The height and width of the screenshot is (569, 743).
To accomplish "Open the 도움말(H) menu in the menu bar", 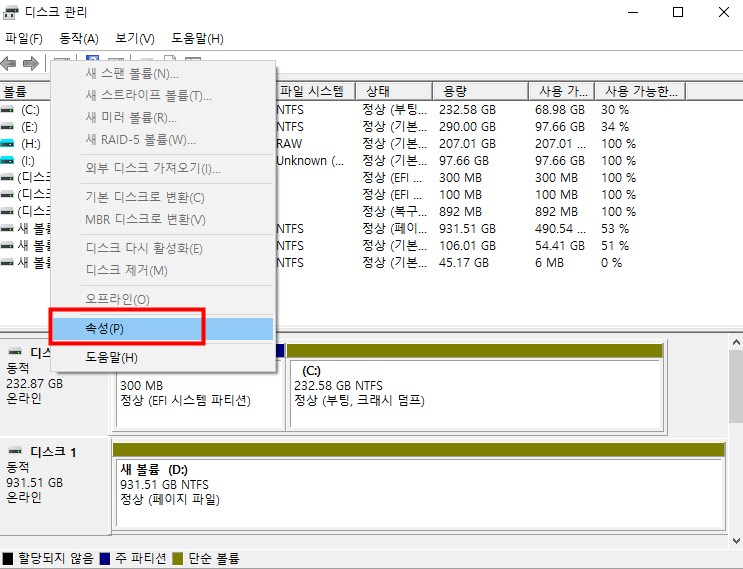I will [x=197, y=38].
